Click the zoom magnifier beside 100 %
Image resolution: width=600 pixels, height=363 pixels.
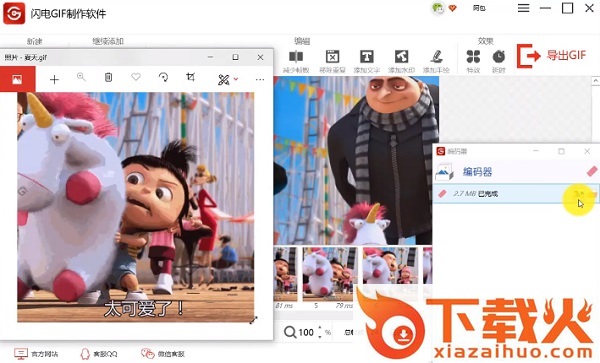pos(290,332)
